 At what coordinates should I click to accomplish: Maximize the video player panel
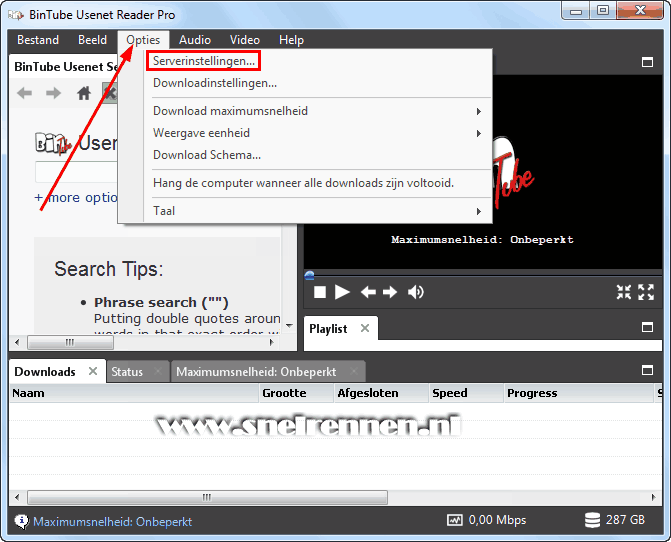(647, 62)
